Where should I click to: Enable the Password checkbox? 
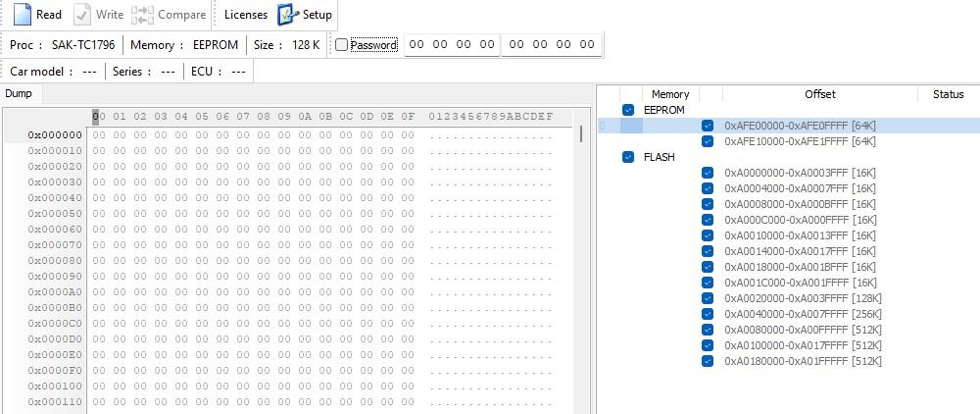[x=341, y=45]
